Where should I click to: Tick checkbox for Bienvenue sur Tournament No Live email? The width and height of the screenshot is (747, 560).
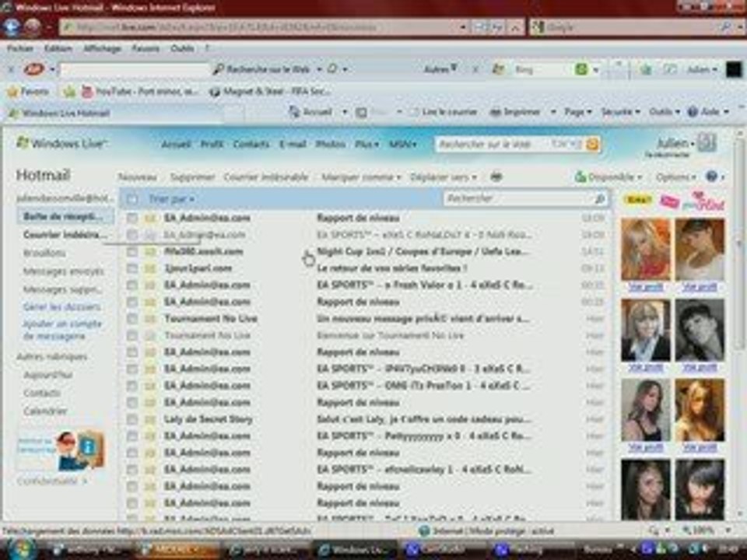tap(132, 336)
